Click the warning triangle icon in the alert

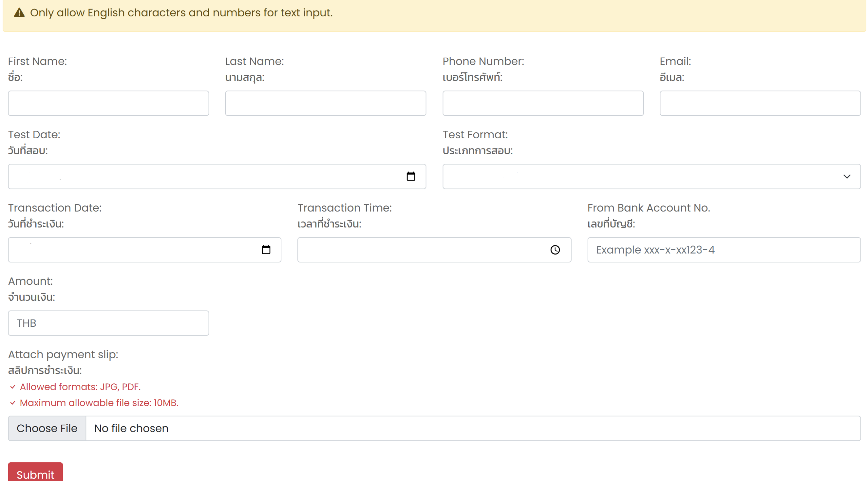click(19, 13)
